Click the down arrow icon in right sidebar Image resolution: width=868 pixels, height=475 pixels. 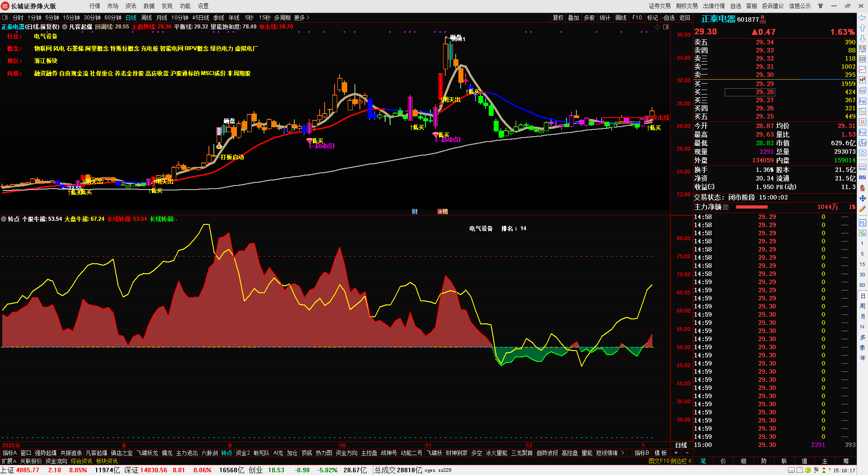tap(862, 38)
